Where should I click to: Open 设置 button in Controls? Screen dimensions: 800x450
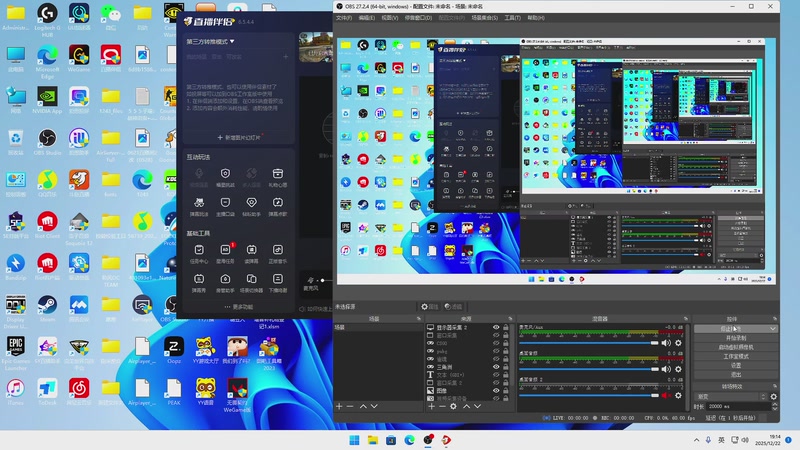coord(736,365)
